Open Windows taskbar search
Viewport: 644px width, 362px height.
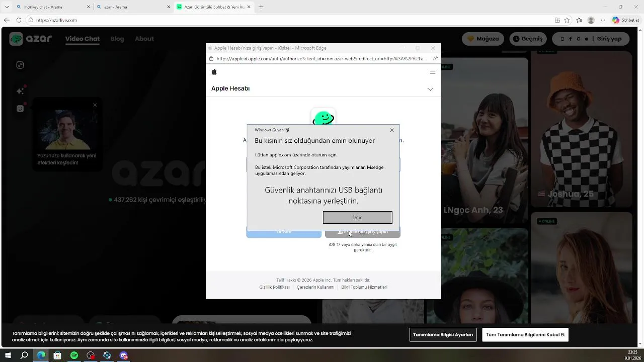24,355
